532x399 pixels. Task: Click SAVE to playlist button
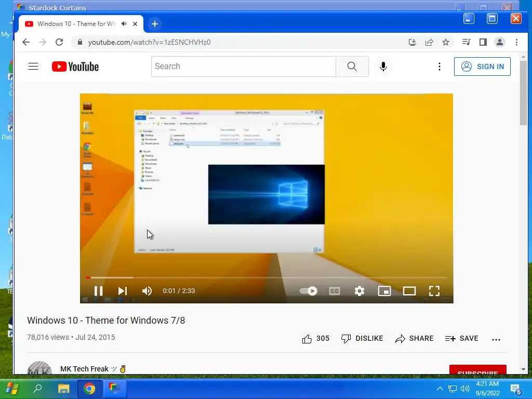(461, 339)
